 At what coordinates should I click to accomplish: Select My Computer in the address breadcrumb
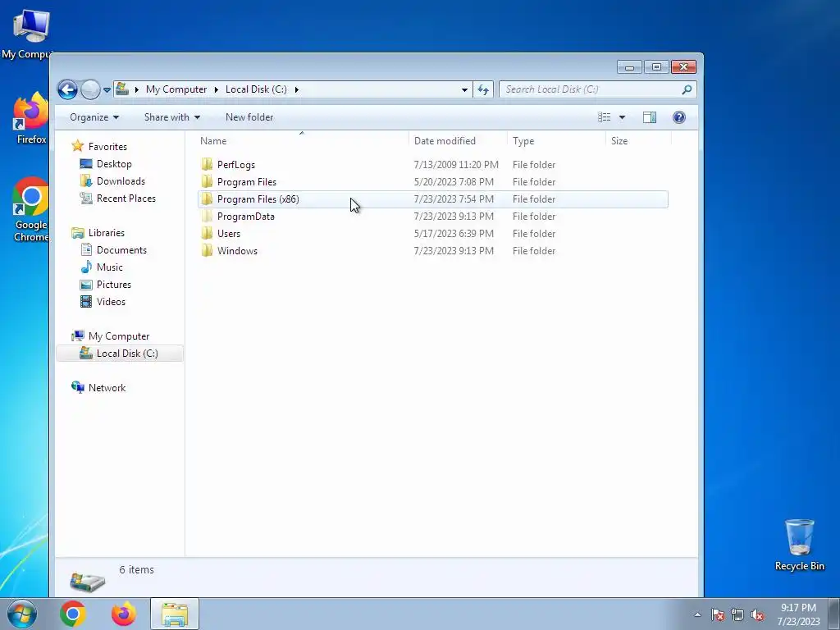176,89
